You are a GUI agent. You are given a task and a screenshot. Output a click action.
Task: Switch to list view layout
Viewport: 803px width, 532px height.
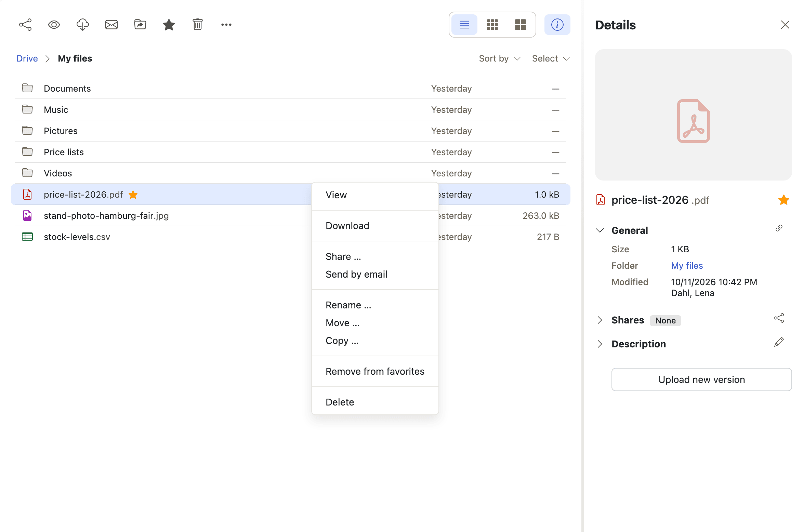pos(464,25)
